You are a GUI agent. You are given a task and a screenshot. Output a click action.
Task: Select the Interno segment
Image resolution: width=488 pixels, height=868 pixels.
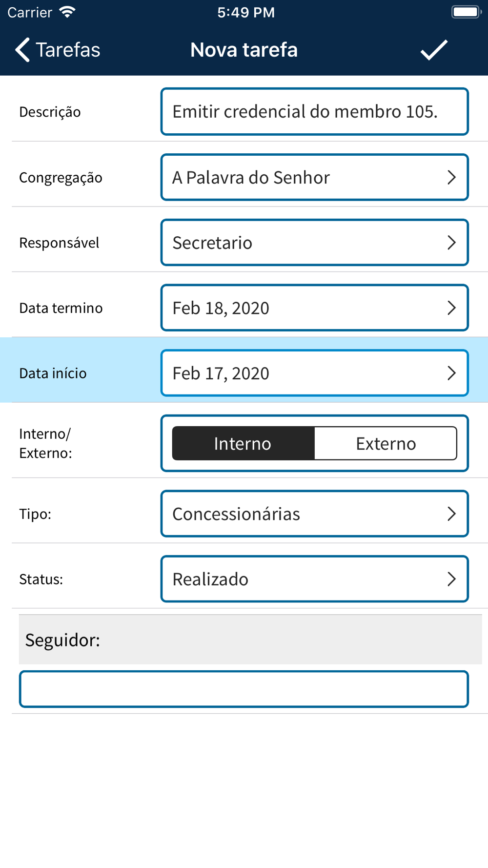tap(243, 443)
